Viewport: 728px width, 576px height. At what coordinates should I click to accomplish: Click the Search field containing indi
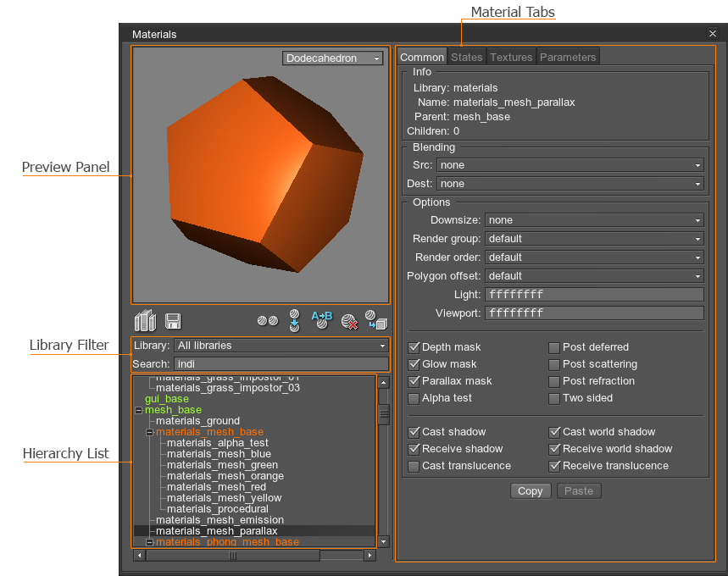(x=281, y=364)
